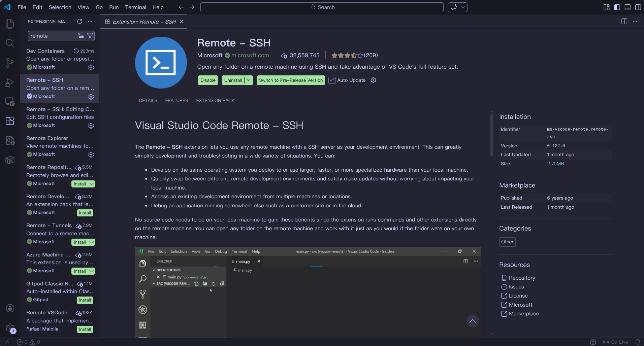
Task: Toggle the bottom panel visibility
Action: pyautogui.click(x=627, y=7)
